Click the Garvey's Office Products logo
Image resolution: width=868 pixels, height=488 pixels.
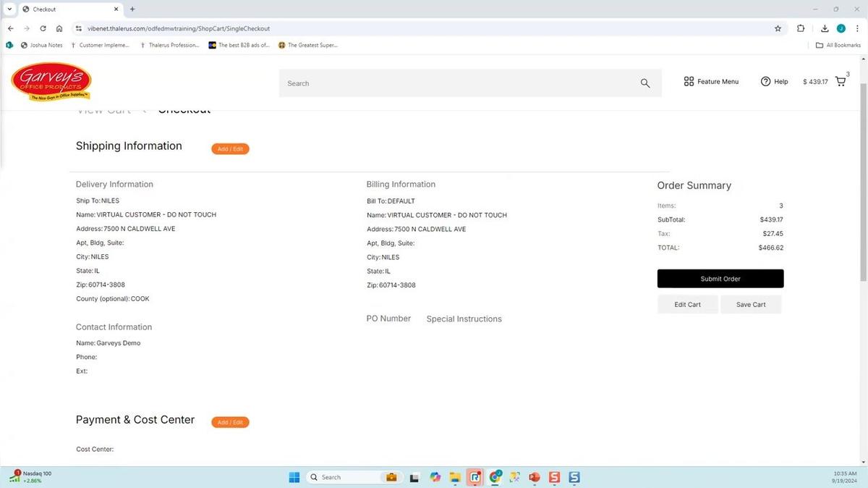(x=51, y=82)
